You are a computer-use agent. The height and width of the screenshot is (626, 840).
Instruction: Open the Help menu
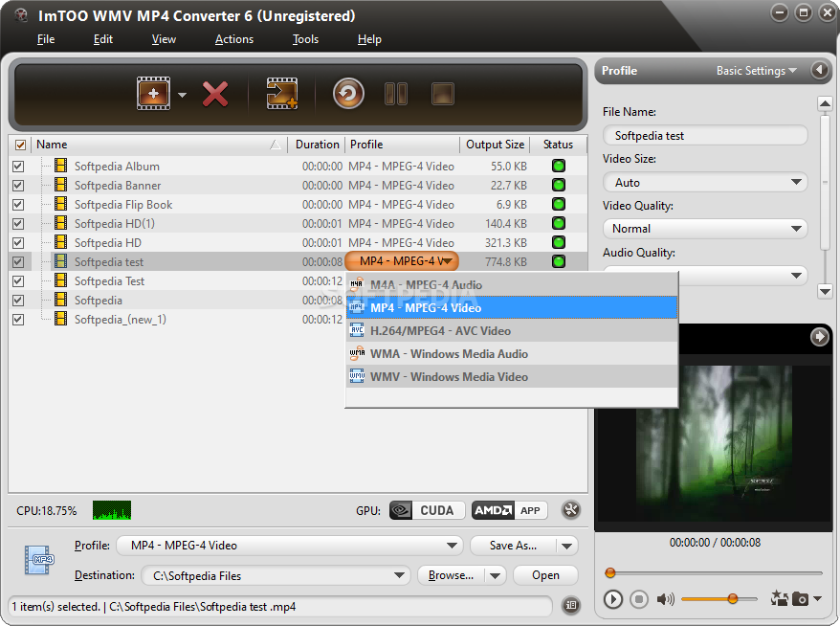[369, 39]
